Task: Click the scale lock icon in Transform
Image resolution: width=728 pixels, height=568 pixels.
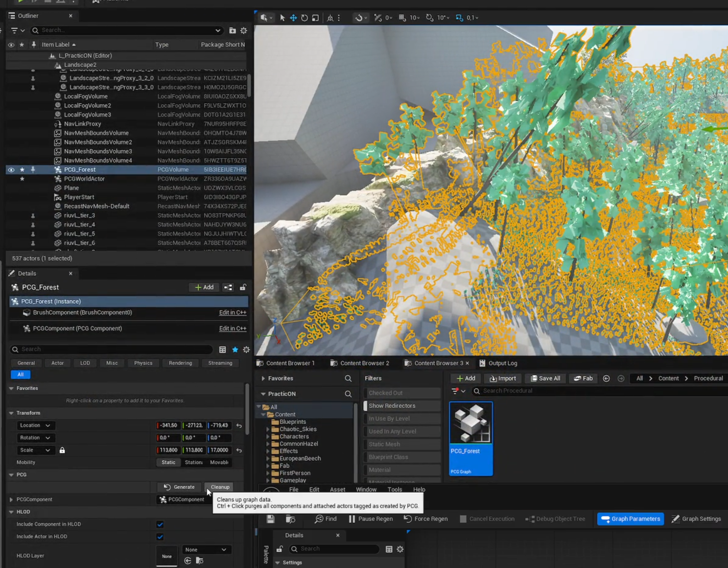Action: click(62, 450)
